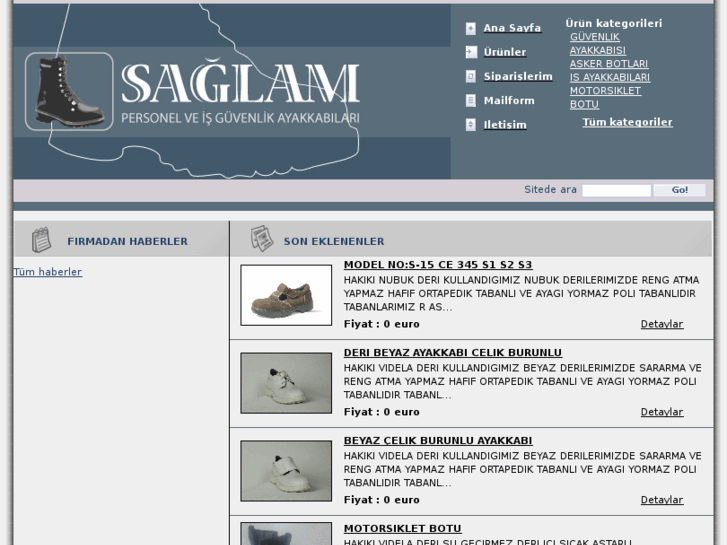Open Tüm kategoriler link
727x545 pixels.
click(627, 122)
